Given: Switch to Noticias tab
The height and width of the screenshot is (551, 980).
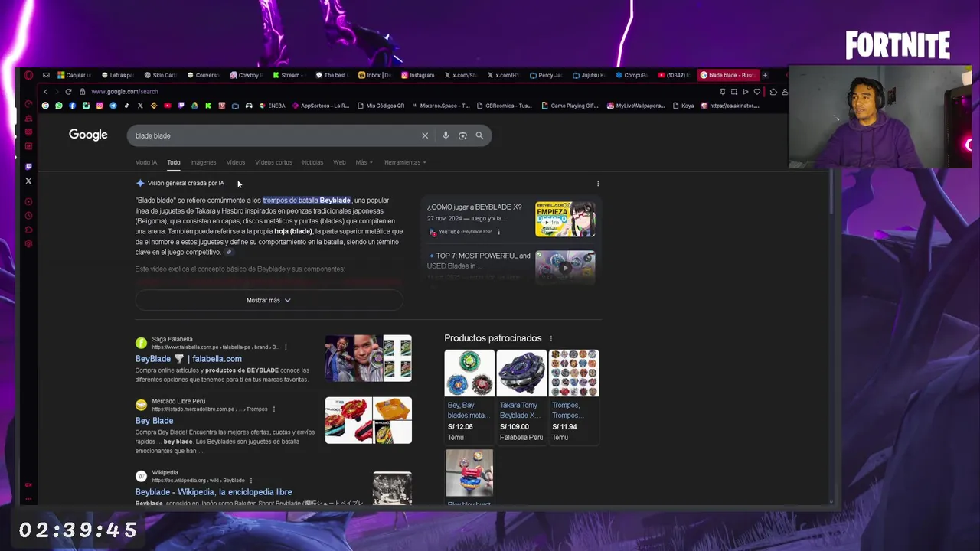Looking at the screenshot, I should (312, 162).
